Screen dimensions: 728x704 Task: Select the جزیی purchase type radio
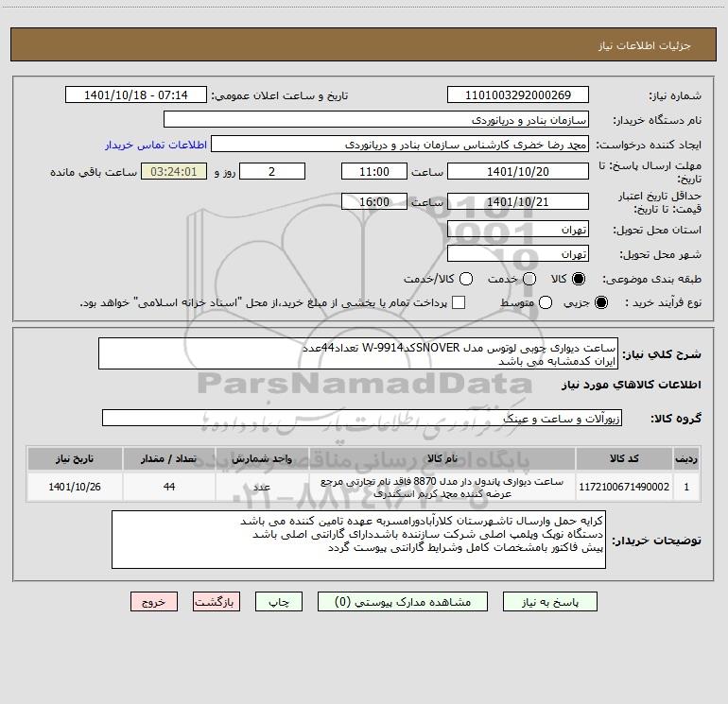601,302
